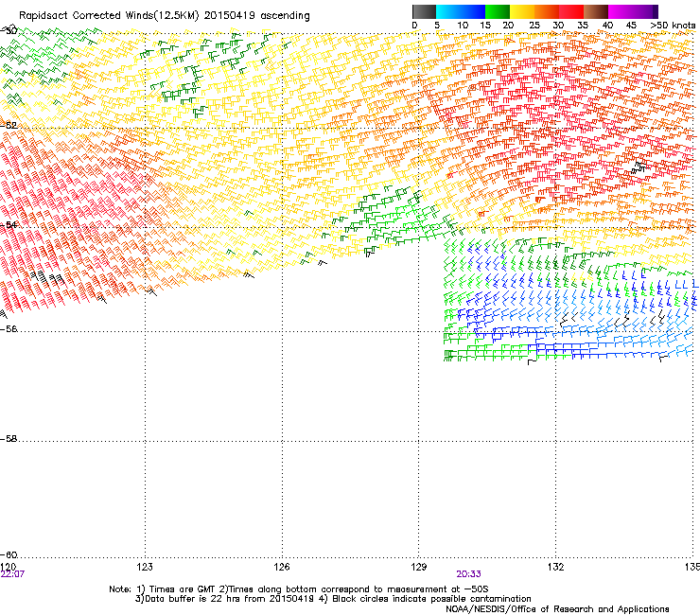The width and height of the screenshot is (700, 615).
Task: Click the longitude label '129'
Action: pos(419,567)
